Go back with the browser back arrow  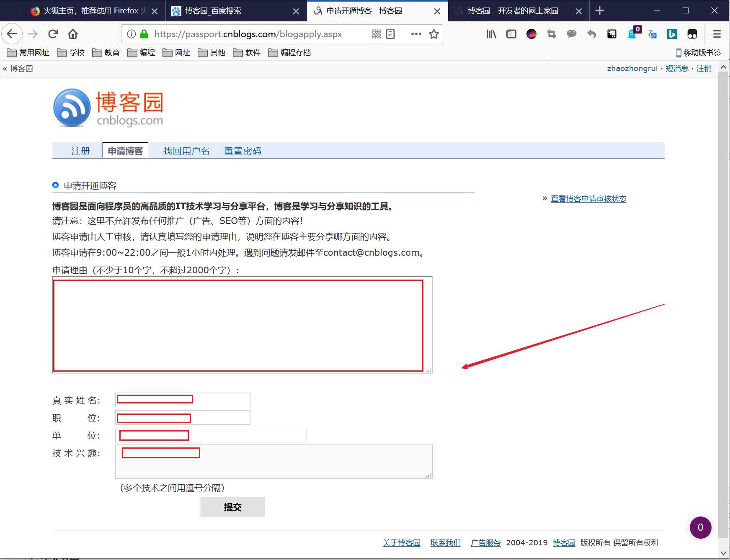pos(12,34)
